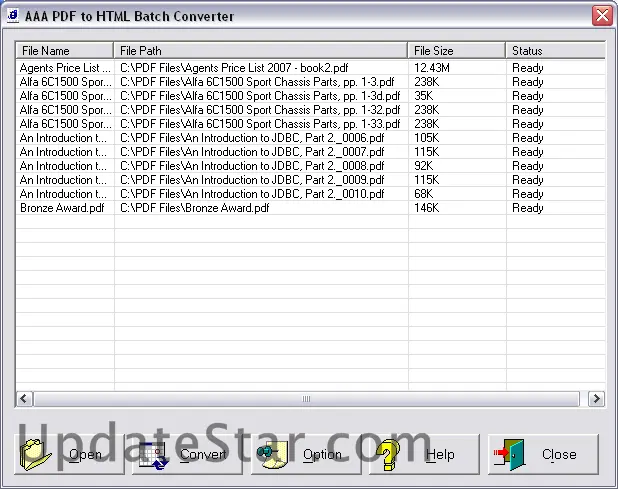
Task: Click Ready status of 1-3d.pdf row
Action: coord(528,96)
